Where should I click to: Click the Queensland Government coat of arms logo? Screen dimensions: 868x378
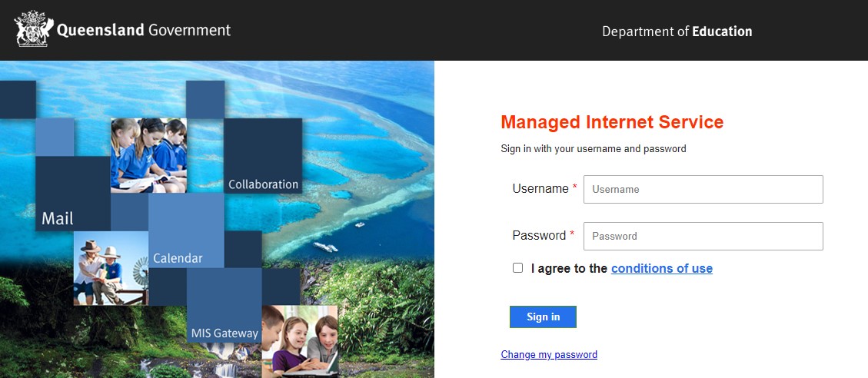point(33,28)
